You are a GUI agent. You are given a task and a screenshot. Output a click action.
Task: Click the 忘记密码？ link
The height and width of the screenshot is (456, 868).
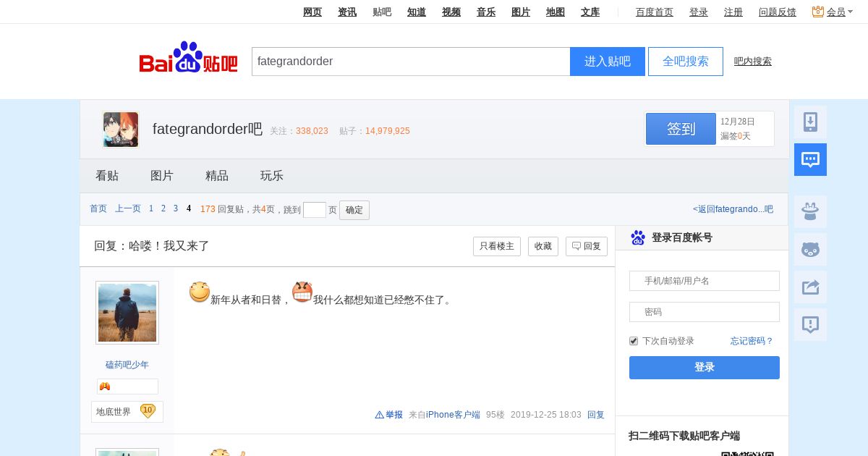(752, 341)
